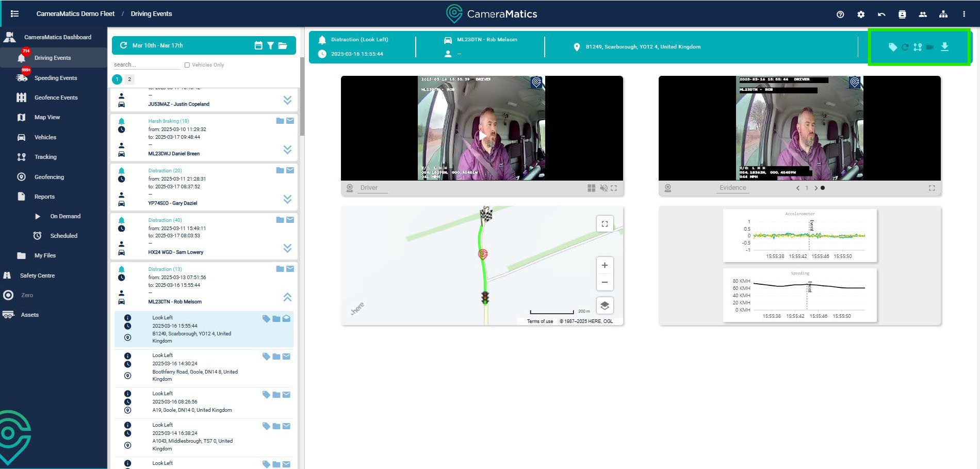
Task: Click the help question mark icon
Action: 840,14
